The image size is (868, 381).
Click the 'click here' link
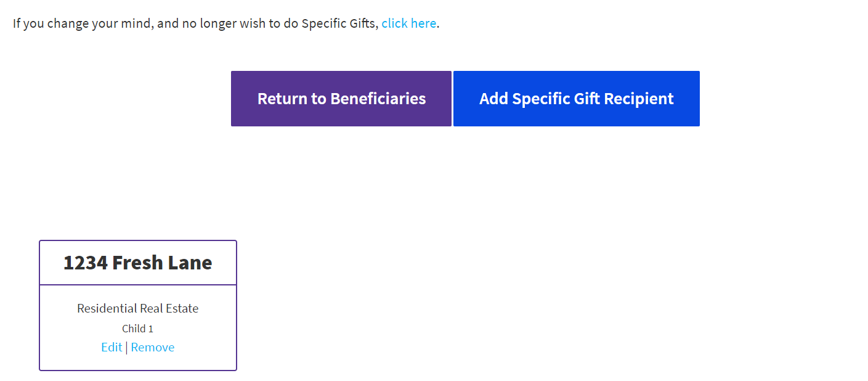coord(408,23)
